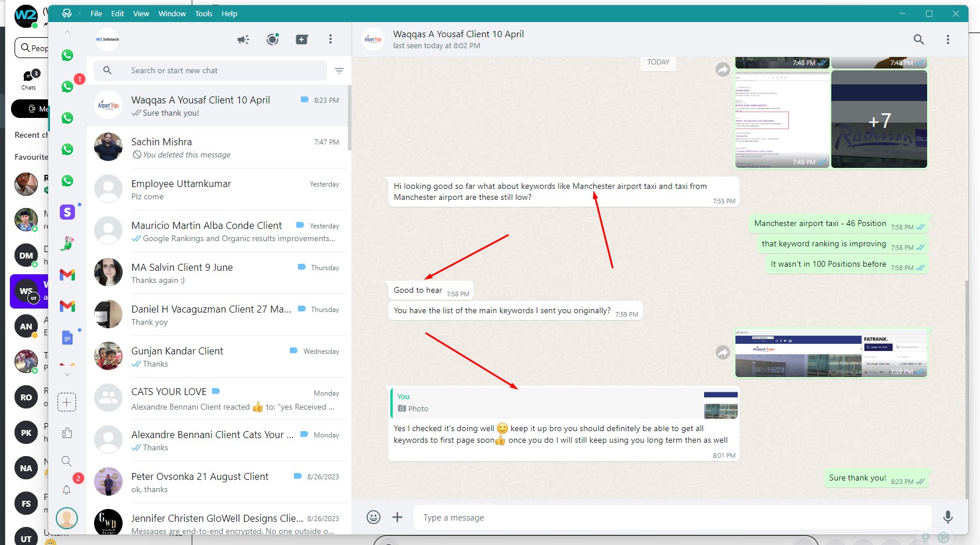This screenshot has width=980, height=545.
Task: Expand sidebar services with the down chevron
Action: coord(67,375)
